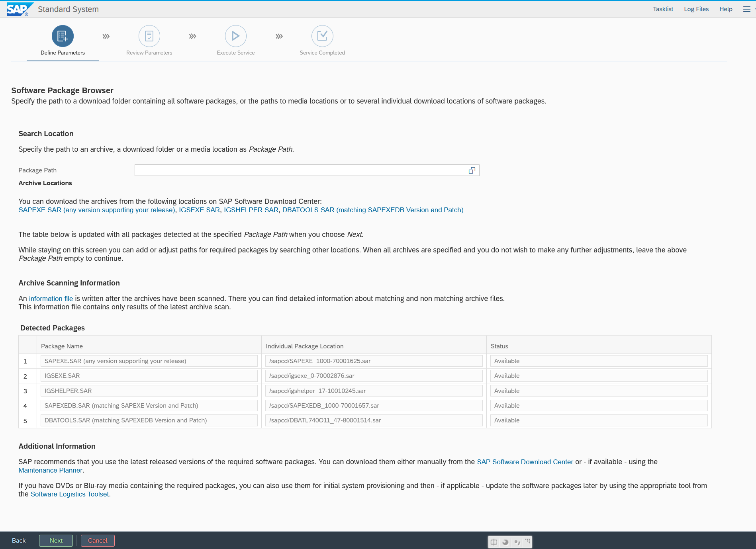Click the Service Completed checkmark icon
This screenshot has width=756, height=549.
(x=322, y=36)
